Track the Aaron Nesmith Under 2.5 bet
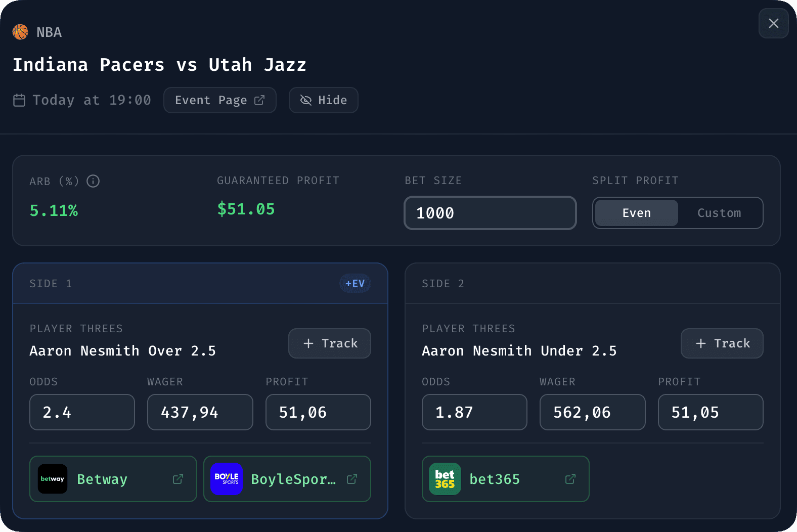Viewport: 797px width, 532px height. tap(722, 343)
